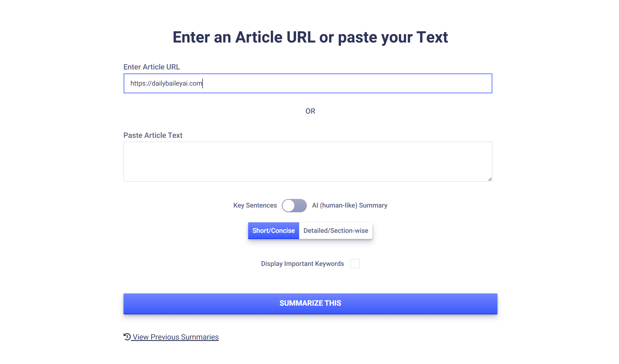This screenshot has height=364, width=619.
Task: Click inside the Paste Article Text box
Action: (x=308, y=161)
